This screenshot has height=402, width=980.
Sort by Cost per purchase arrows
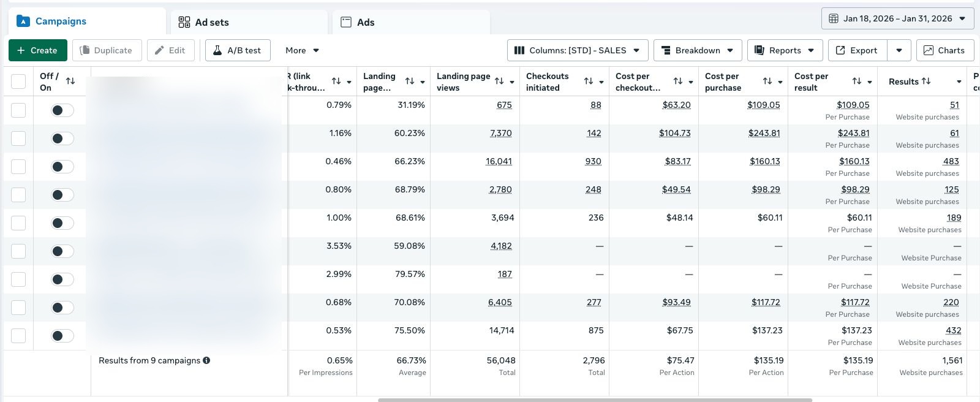pyautogui.click(x=767, y=81)
